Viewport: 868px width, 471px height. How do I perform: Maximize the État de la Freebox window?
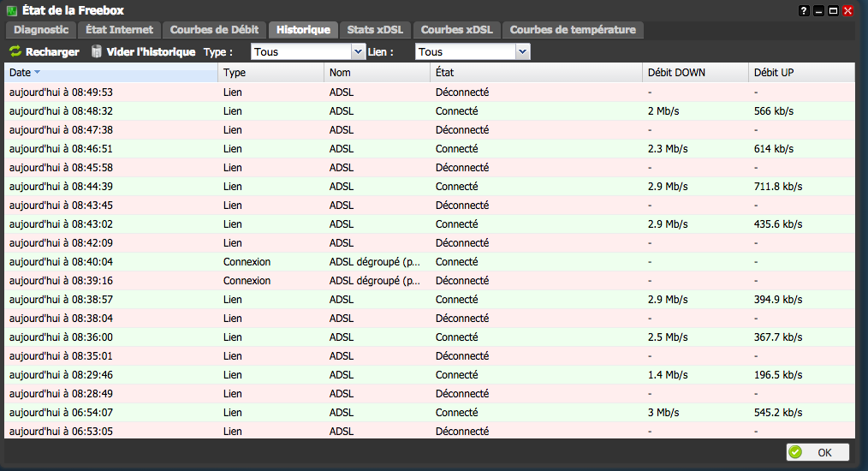833,10
